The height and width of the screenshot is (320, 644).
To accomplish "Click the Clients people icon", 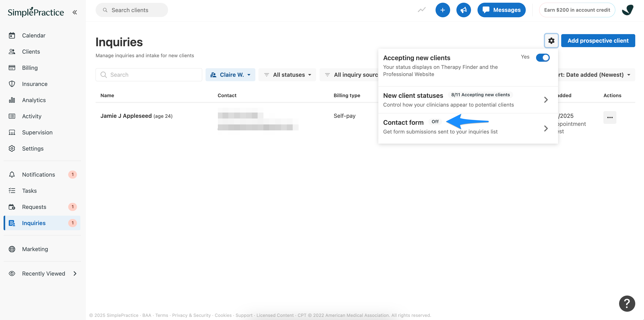I will click(x=12, y=51).
